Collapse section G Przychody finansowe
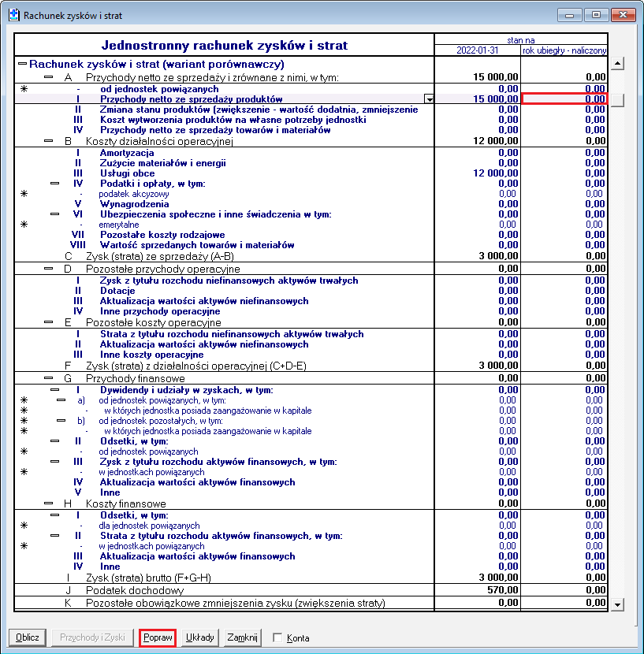 click(x=49, y=378)
